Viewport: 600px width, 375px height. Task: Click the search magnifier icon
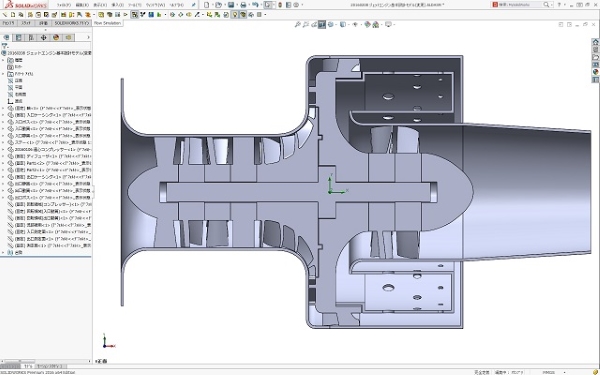pyautogui.click(x=546, y=5)
